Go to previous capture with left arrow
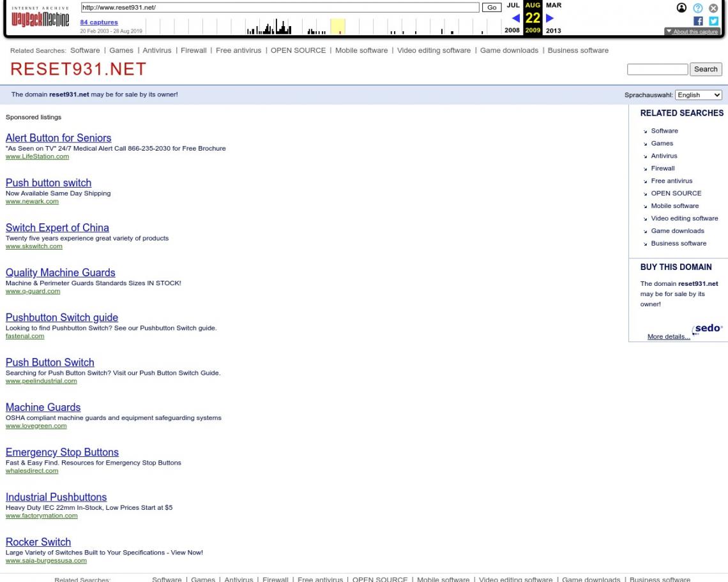The image size is (728, 582). (515, 18)
